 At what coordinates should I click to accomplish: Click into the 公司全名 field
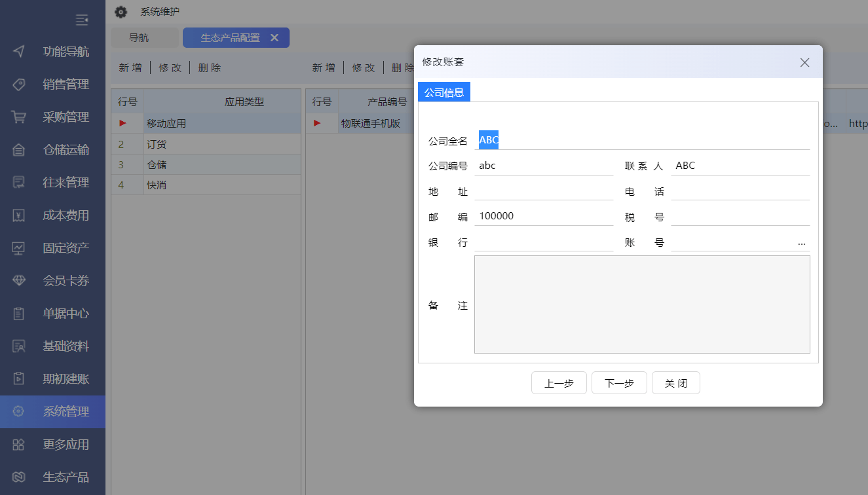(x=642, y=140)
